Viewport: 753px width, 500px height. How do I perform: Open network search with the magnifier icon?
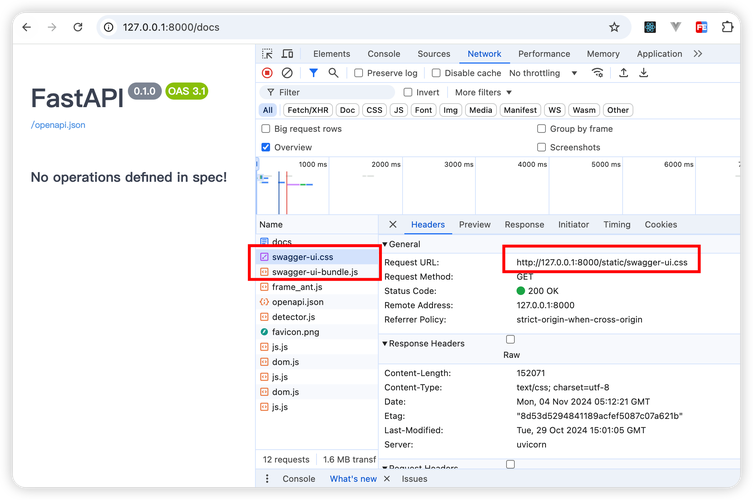click(x=333, y=73)
